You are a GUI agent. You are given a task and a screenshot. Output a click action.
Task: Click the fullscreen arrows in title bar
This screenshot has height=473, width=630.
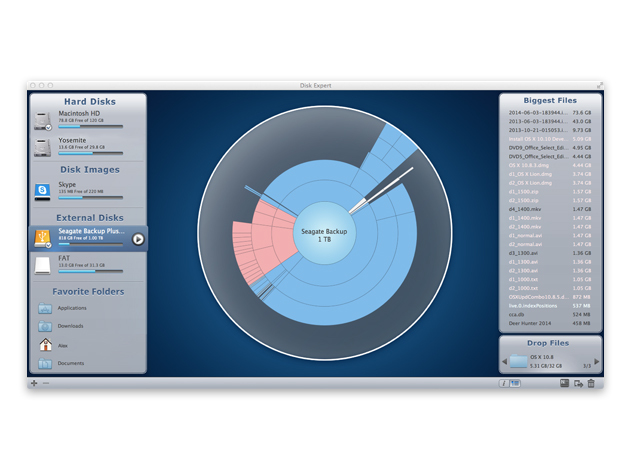point(599,85)
